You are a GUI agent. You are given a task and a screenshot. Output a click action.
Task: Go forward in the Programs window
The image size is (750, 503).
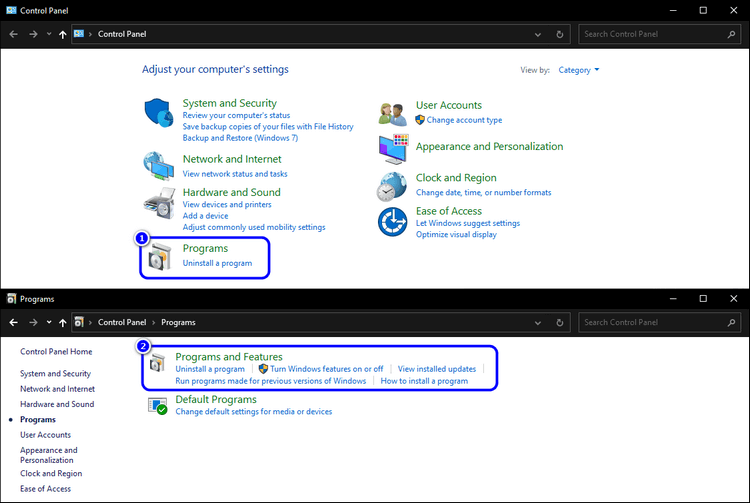[x=33, y=322]
